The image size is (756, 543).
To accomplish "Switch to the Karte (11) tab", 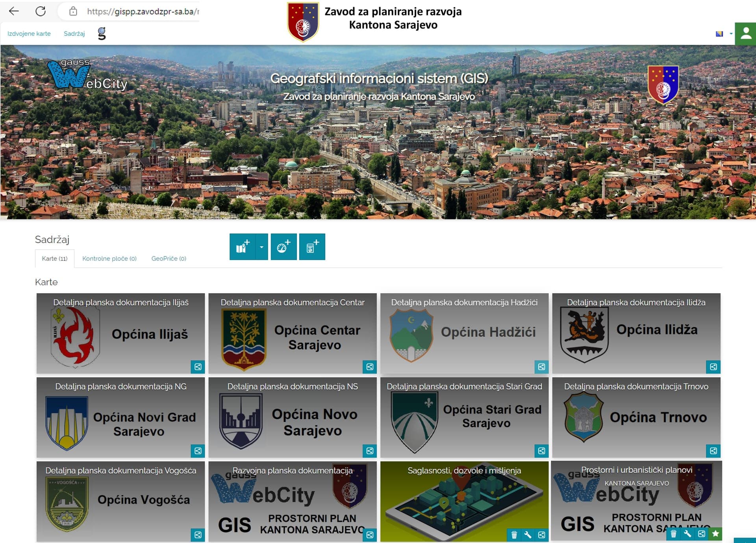I will (55, 259).
